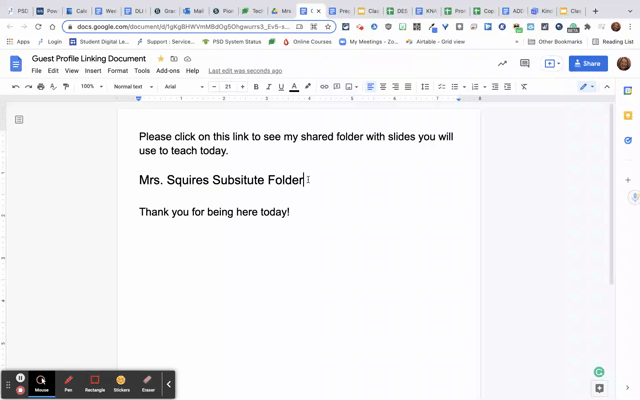Click the Google Account profile picture

coord(624,63)
